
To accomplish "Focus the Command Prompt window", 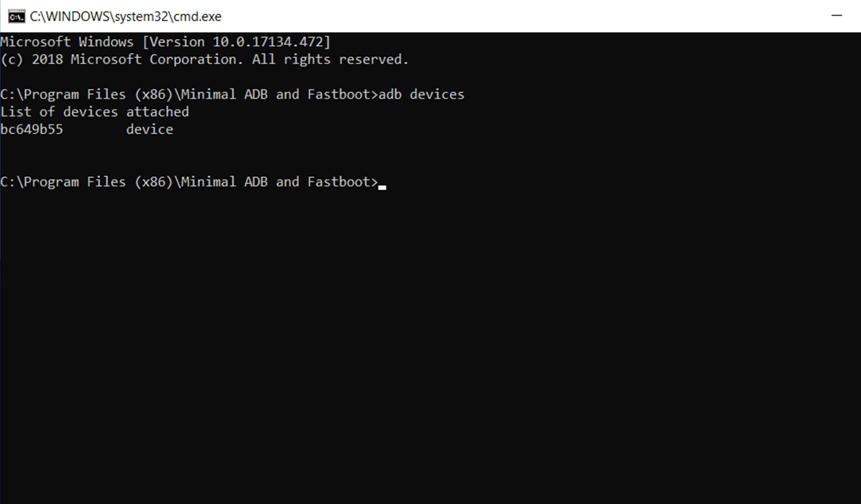I will (430, 274).
